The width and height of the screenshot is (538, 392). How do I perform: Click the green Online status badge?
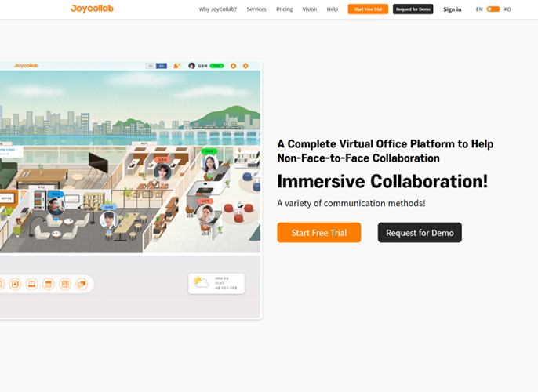pos(216,66)
